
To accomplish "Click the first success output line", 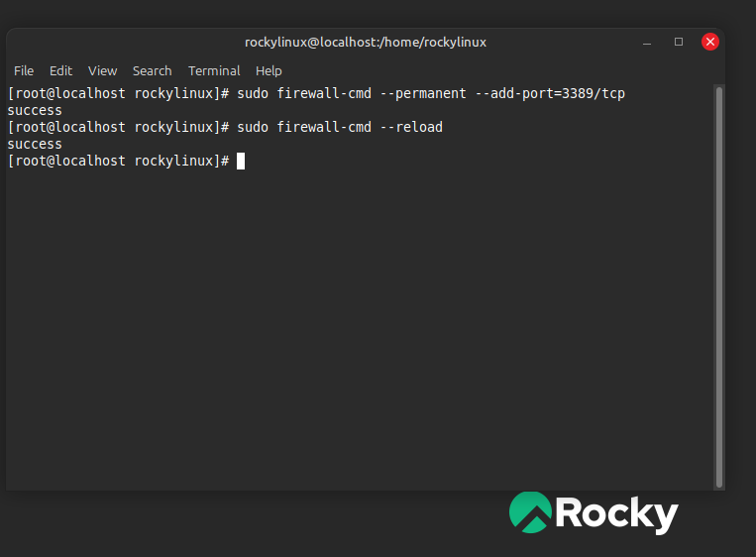I will click(35, 111).
